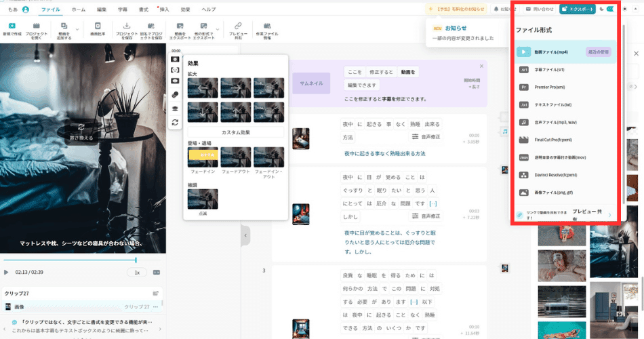Go to next notice with right chevron
Screen dimensions: 644x339
pyautogui.click(x=160, y=329)
